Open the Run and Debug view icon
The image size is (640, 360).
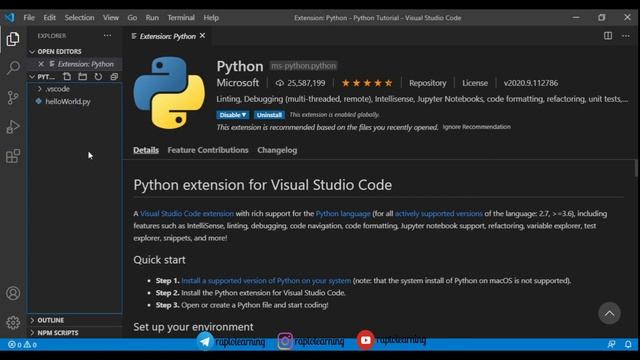(x=13, y=127)
